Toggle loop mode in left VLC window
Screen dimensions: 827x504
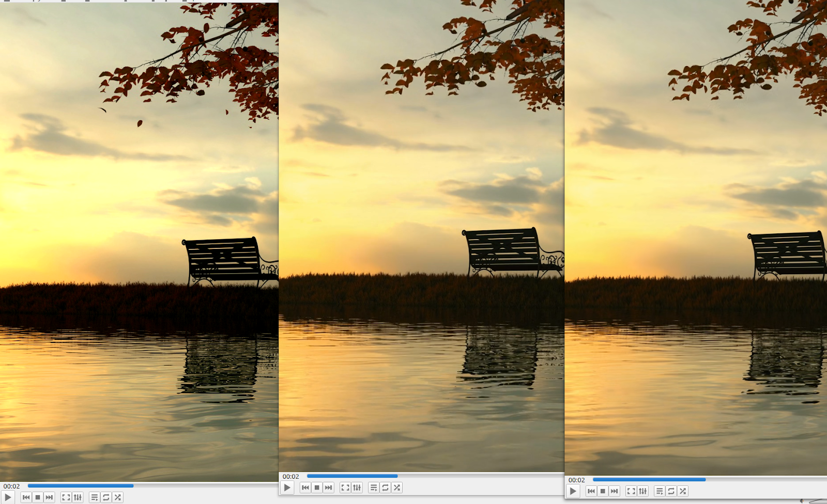pos(106,497)
